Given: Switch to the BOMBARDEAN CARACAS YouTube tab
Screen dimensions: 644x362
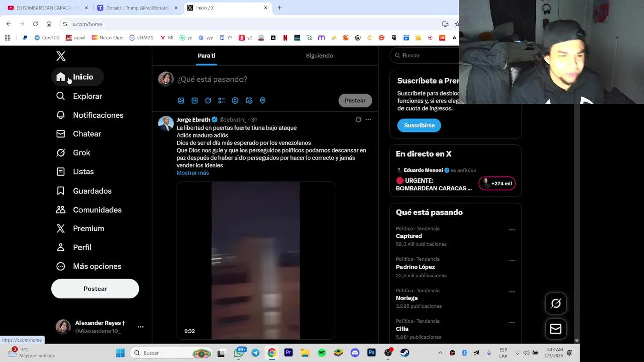Looking at the screenshot, I should coord(48,8).
